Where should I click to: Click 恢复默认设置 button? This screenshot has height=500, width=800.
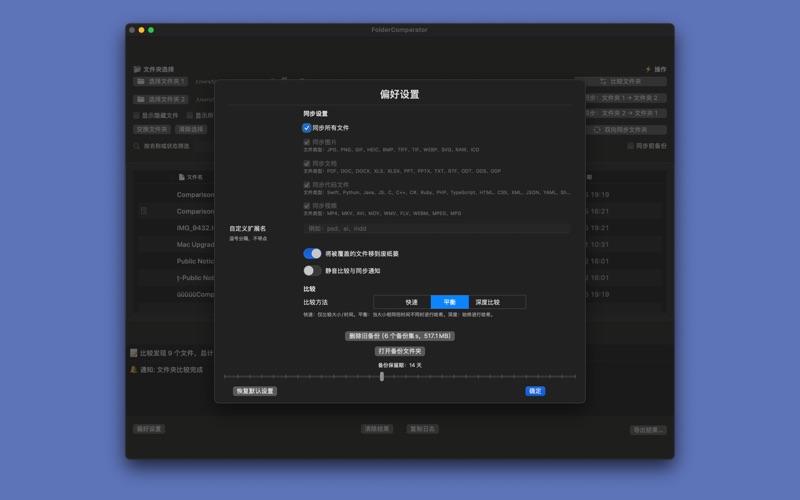tap(255, 391)
